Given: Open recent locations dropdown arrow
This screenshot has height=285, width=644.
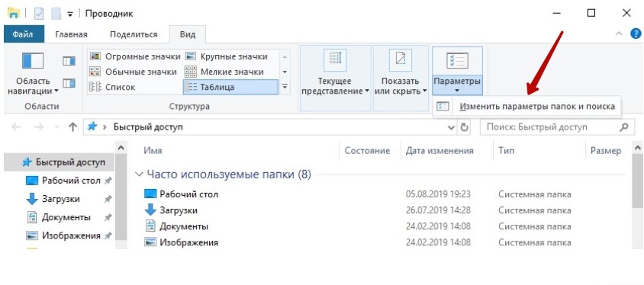Looking at the screenshot, I should point(57,127).
